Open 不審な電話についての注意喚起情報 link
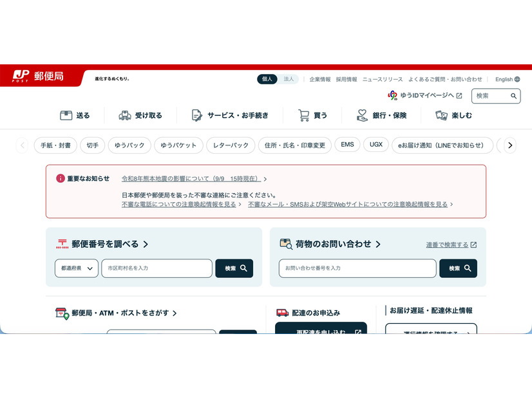The width and height of the screenshot is (532, 399). 179,205
